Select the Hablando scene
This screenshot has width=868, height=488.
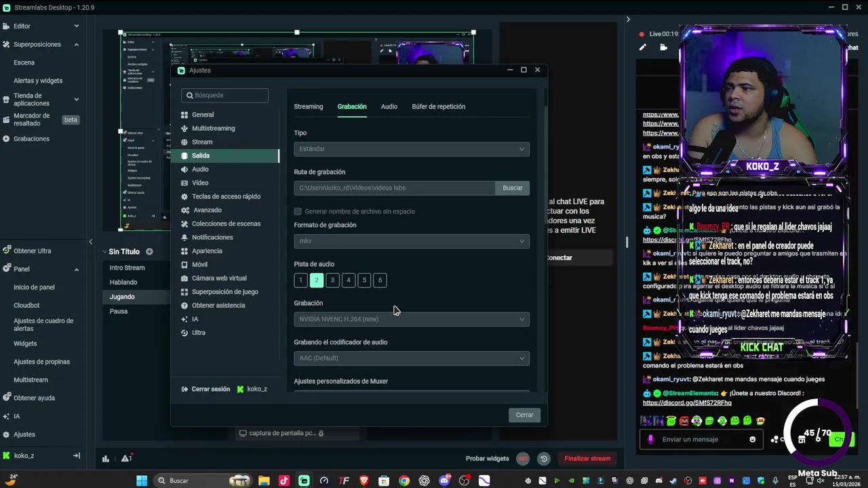click(x=123, y=282)
